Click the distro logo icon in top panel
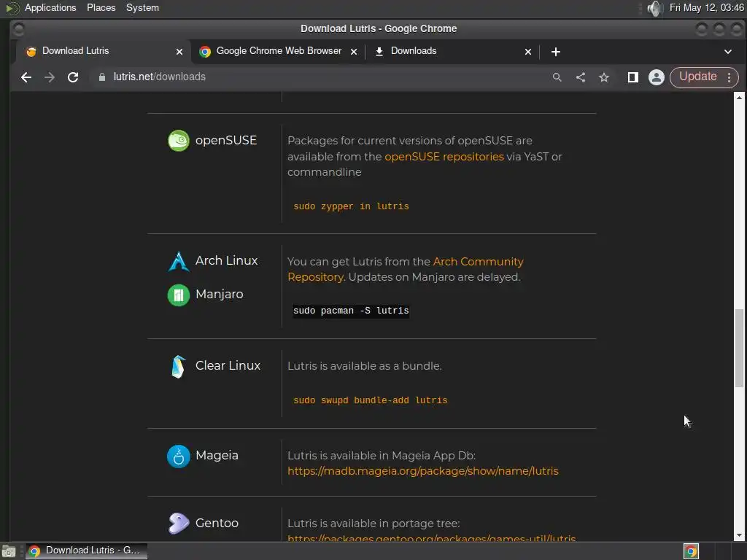 [x=12, y=7]
